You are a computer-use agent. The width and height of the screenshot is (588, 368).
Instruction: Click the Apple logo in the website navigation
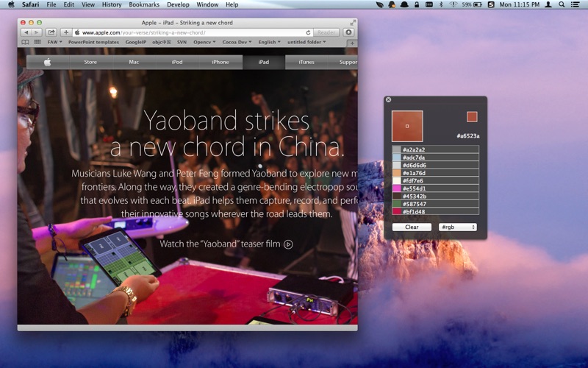point(48,62)
